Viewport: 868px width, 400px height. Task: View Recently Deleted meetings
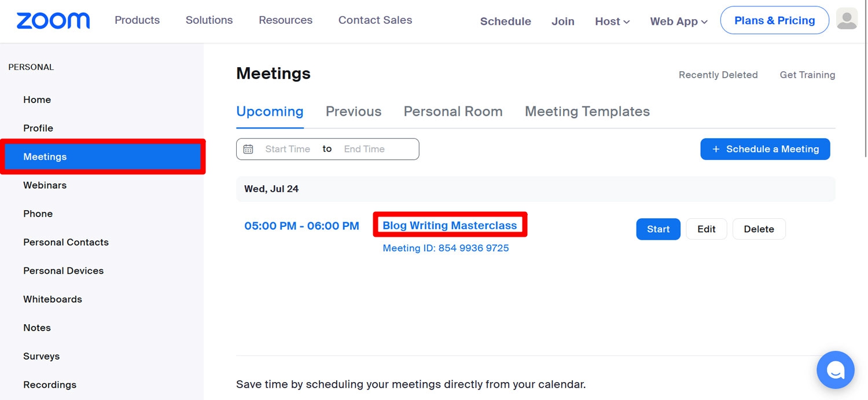tap(718, 75)
